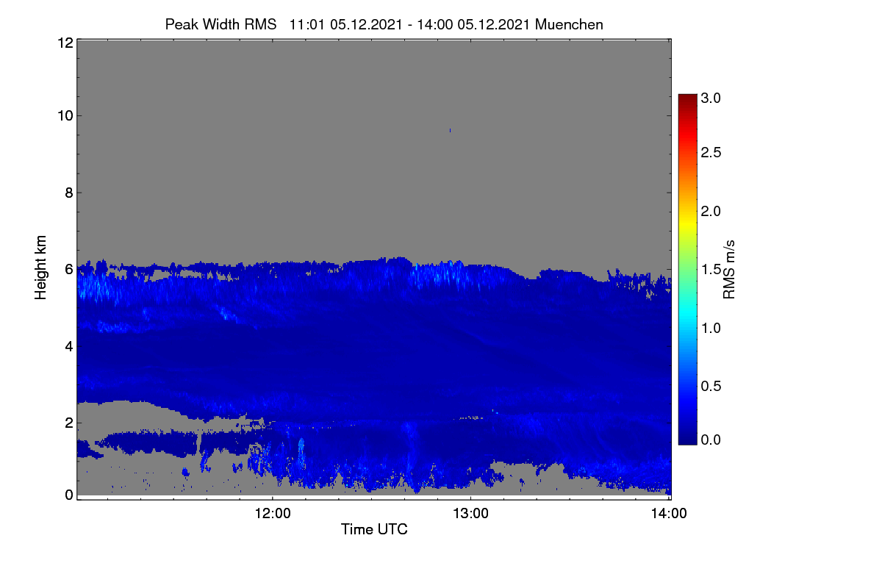Click the isolated data speck near 10 km
Viewport: 882px width, 588px height.
click(450, 130)
